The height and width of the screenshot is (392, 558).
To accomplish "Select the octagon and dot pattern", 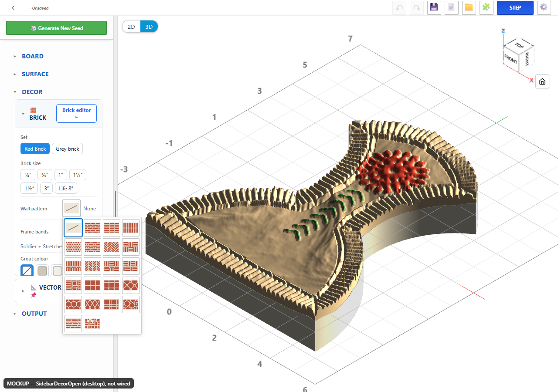I will pyautogui.click(x=131, y=285).
